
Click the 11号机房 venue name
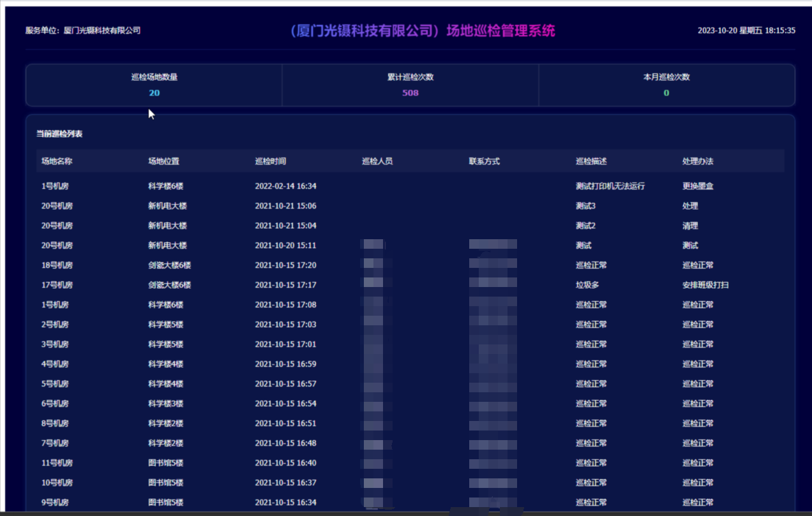[x=57, y=463]
